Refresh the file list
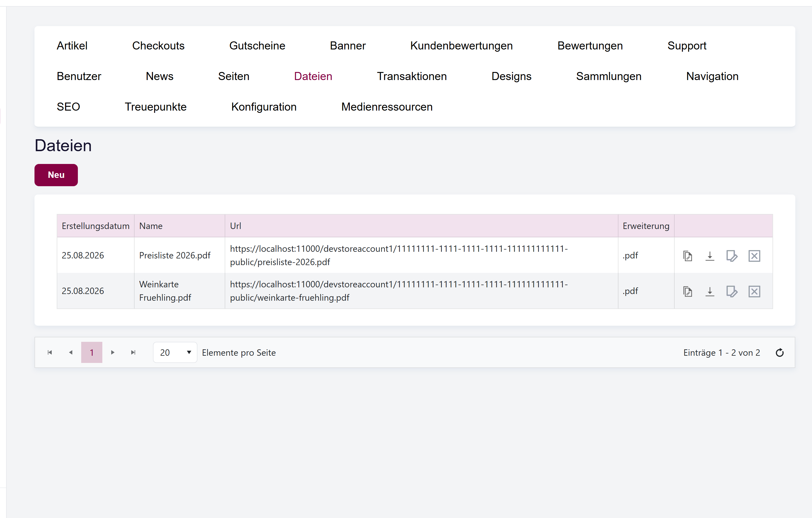 (779, 353)
